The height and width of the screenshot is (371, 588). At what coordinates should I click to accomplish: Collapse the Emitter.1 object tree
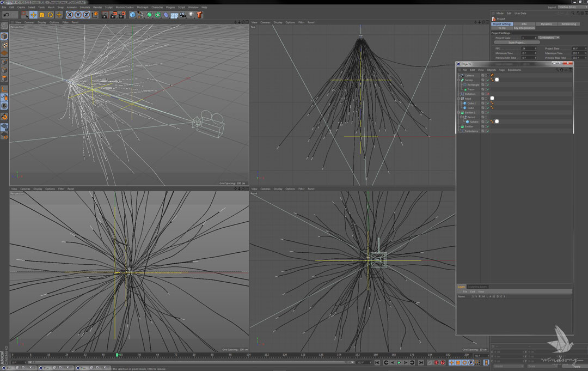(x=459, y=112)
